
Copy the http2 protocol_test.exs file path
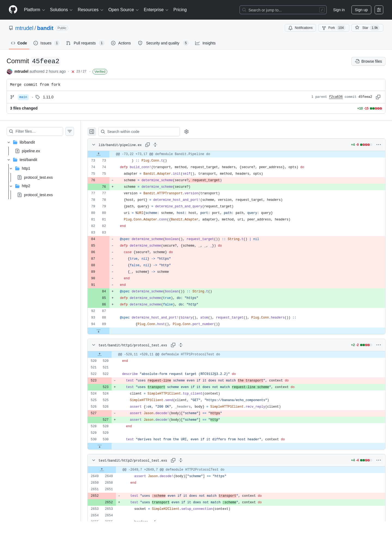(x=173, y=460)
